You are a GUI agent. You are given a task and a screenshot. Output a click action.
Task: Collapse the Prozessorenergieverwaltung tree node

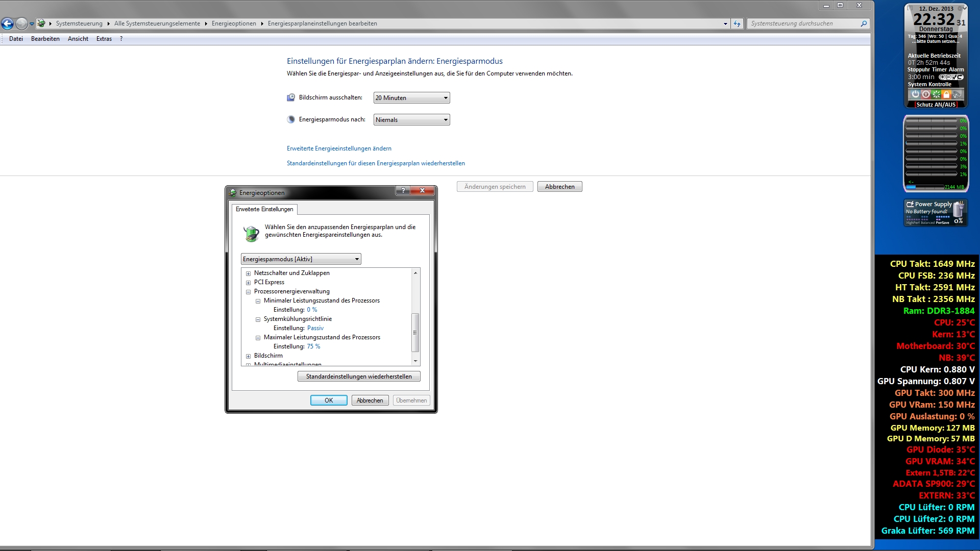tap(249, 292)
